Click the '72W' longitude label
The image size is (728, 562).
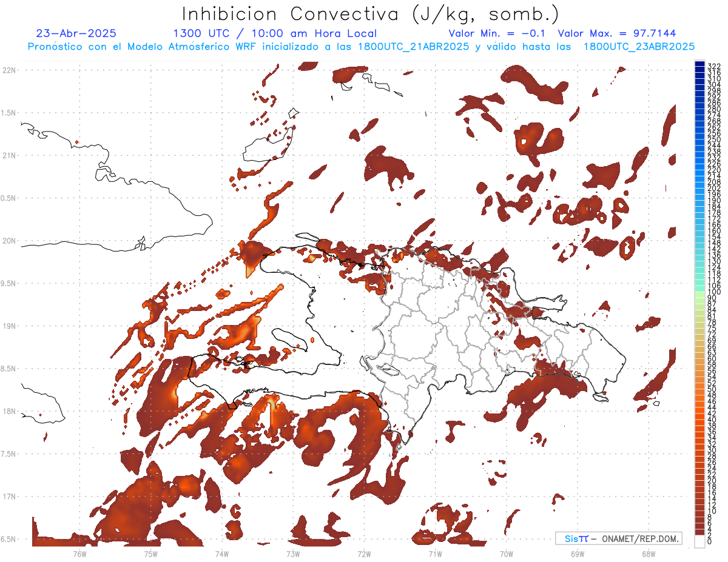tap(364, 554)
